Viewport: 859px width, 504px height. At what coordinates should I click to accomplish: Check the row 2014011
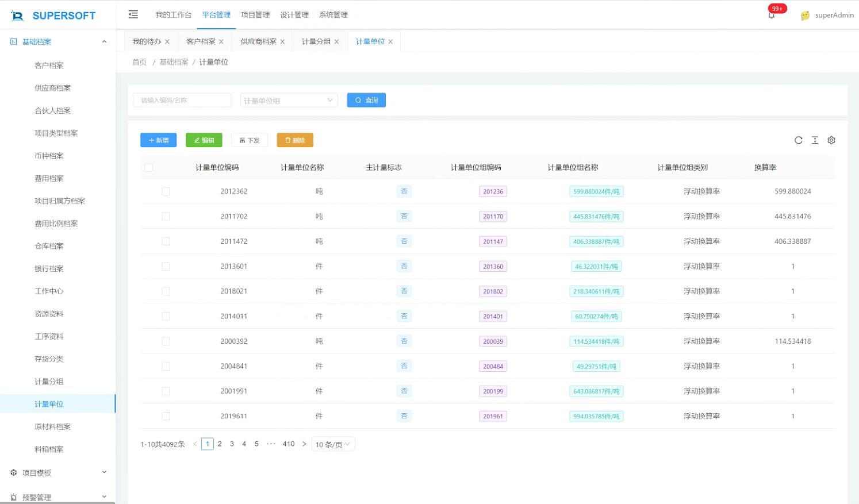[x=166, y=317]
